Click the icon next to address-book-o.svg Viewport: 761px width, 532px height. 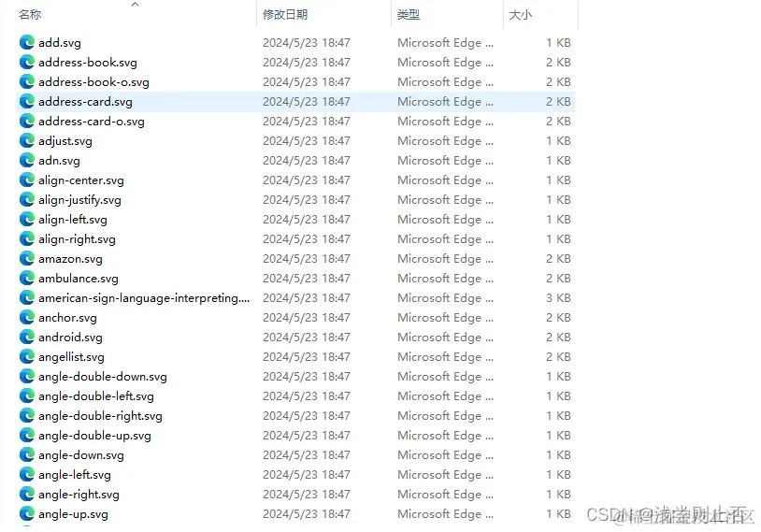click(27, 82)
